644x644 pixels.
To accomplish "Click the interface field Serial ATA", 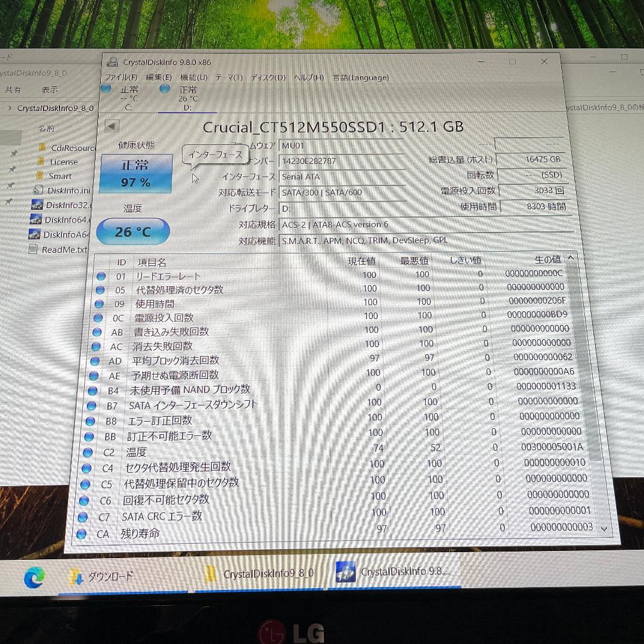I will tap(342, 177).
